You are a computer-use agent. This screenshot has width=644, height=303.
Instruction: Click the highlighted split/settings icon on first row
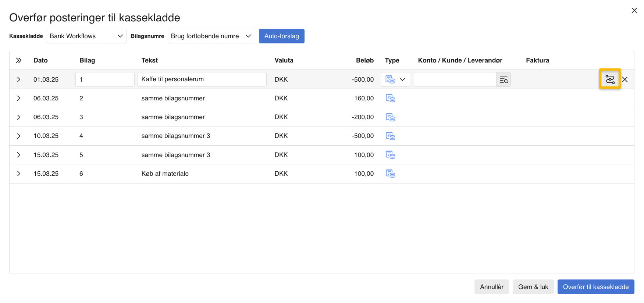pos(610,79)
